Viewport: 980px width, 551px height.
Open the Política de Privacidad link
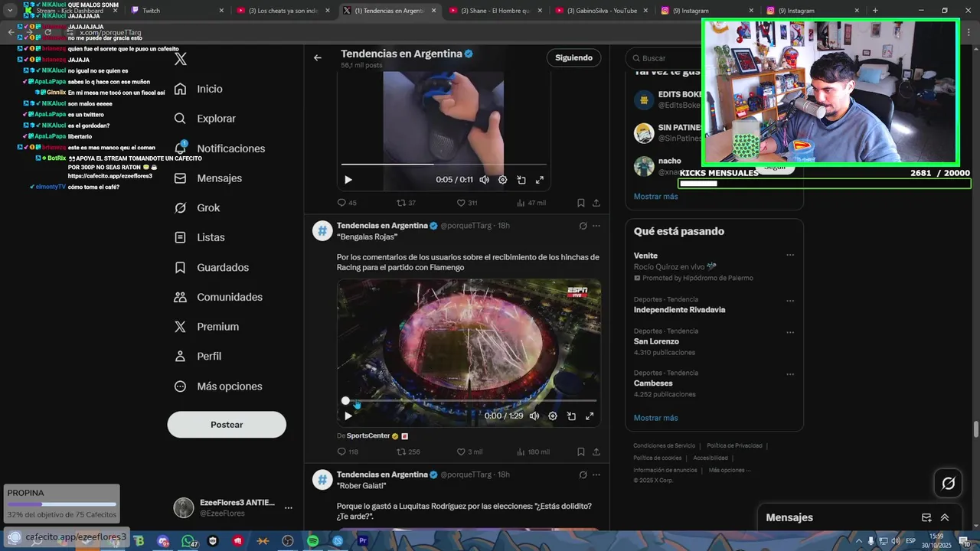(x=734, y=446)
